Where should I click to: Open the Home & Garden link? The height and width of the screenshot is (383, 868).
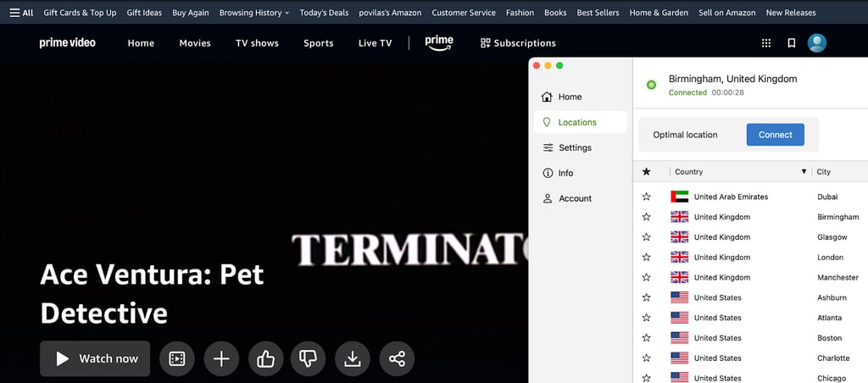tap(659, 13)
